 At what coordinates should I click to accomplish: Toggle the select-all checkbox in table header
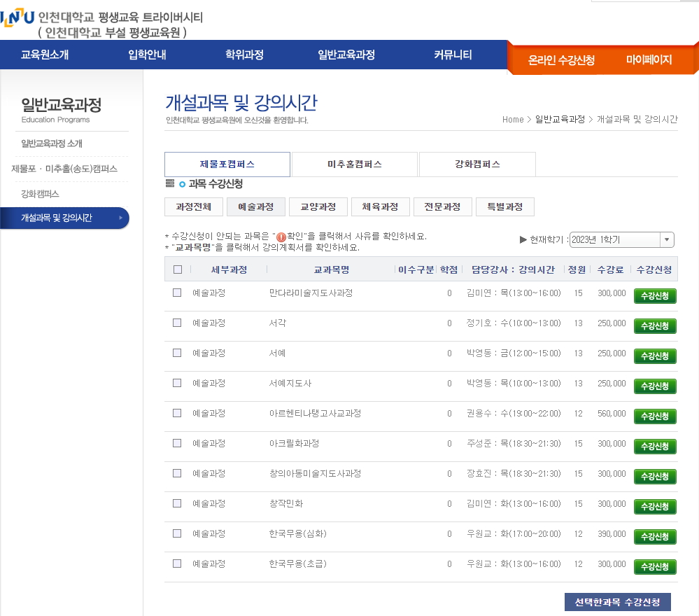178,269
